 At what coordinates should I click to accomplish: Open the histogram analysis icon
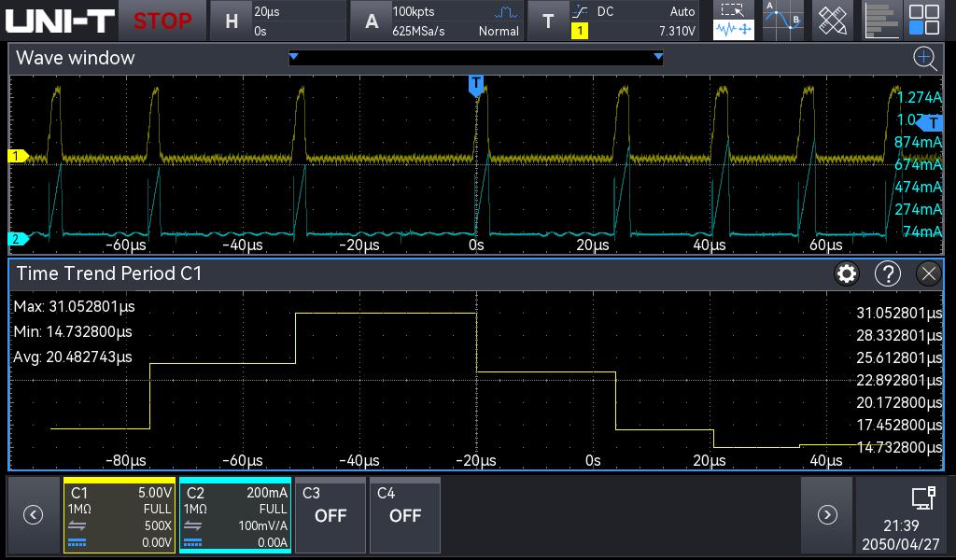tap(880, 21)
